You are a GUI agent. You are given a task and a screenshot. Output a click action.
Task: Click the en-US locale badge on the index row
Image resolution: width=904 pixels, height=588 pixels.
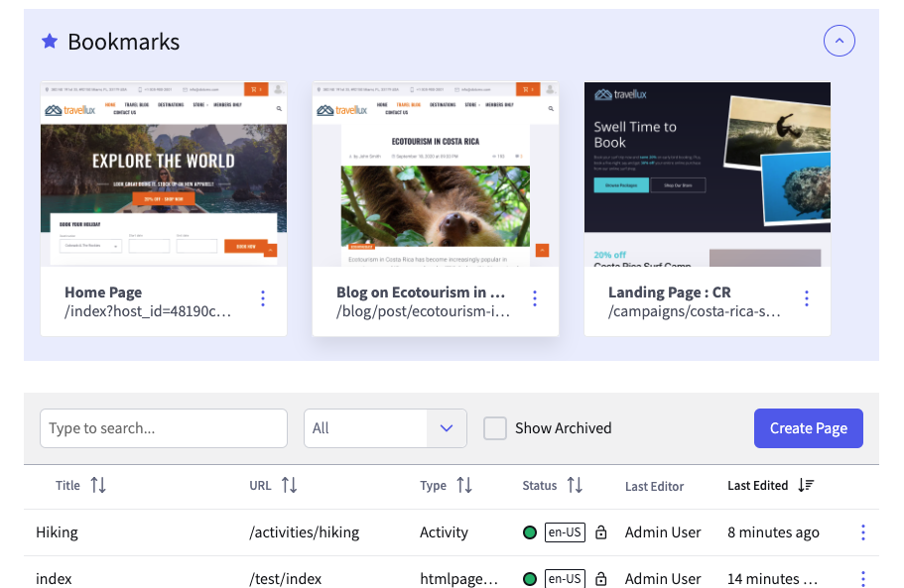pyautogui.click(x=565, y=578)
